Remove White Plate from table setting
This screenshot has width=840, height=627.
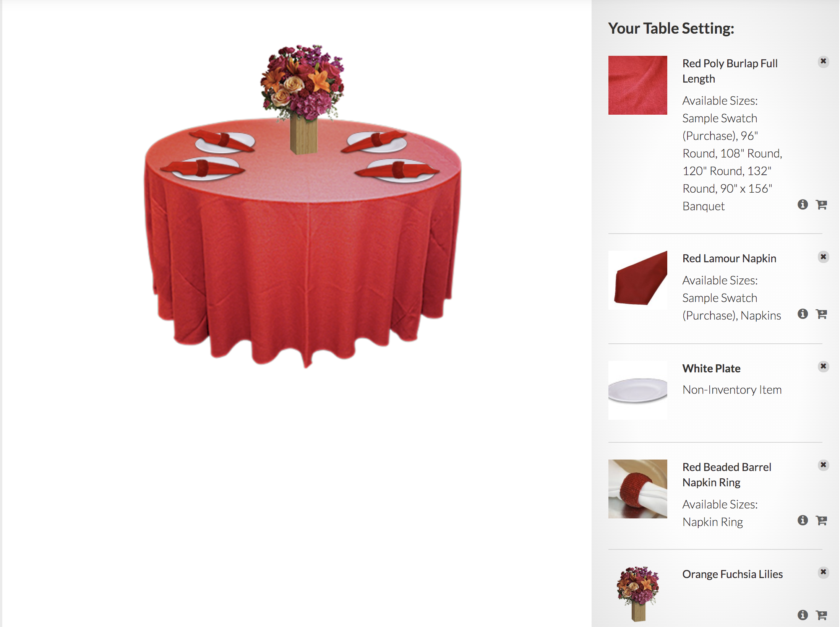pyautogui.click(x=823, y=367)
